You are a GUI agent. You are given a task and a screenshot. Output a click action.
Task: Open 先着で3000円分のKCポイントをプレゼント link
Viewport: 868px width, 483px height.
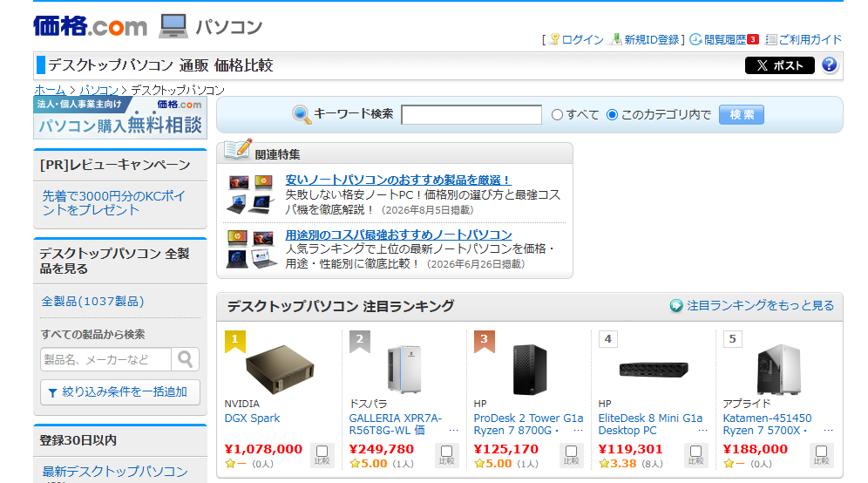pos(113,203)
